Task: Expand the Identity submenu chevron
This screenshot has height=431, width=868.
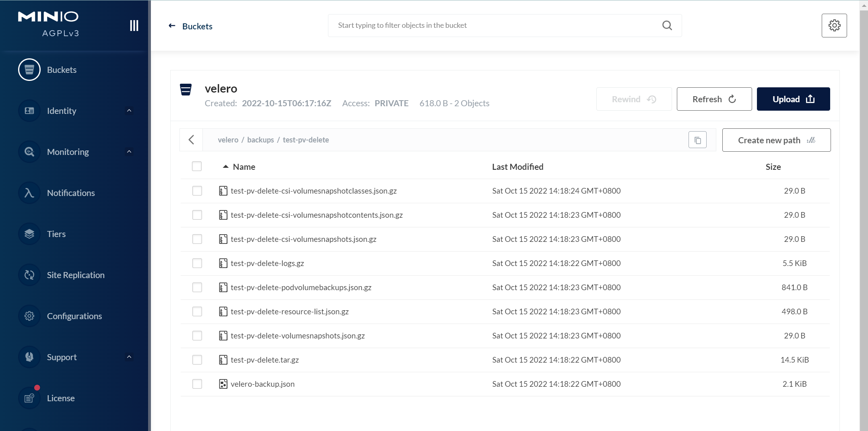Action: [x=129, y=111]
